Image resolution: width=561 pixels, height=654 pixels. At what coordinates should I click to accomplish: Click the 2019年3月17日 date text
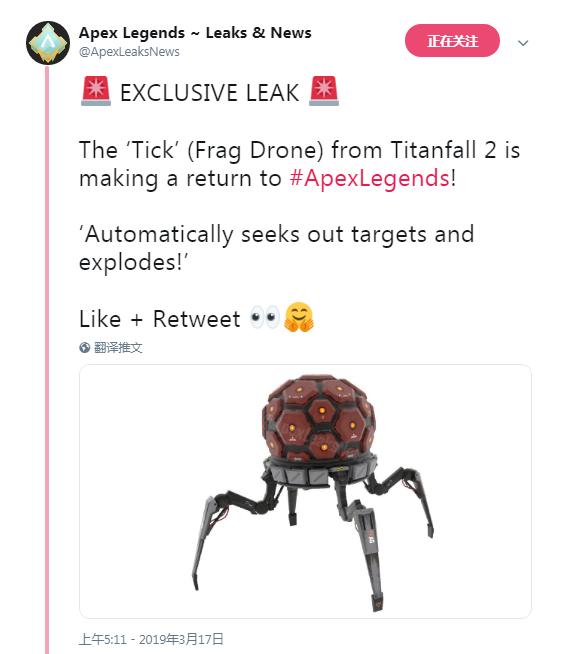click(x=181, y=639)
